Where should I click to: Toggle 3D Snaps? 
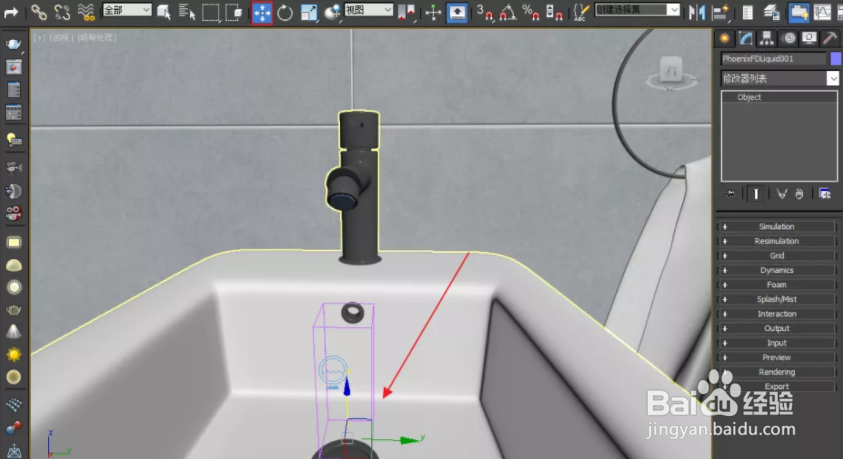pyautogui.click(x=485, y=12)
